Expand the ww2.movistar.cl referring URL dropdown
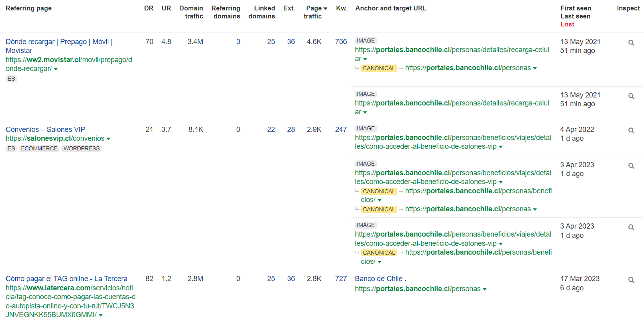The height and width of the screenshot is (320, 644). point(56,69)
